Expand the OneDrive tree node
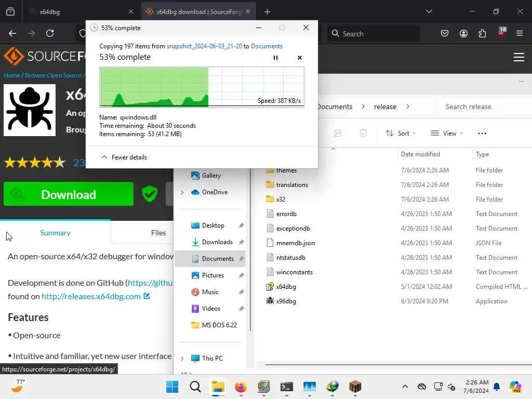 pyautogui.click(x=182, y=192)
